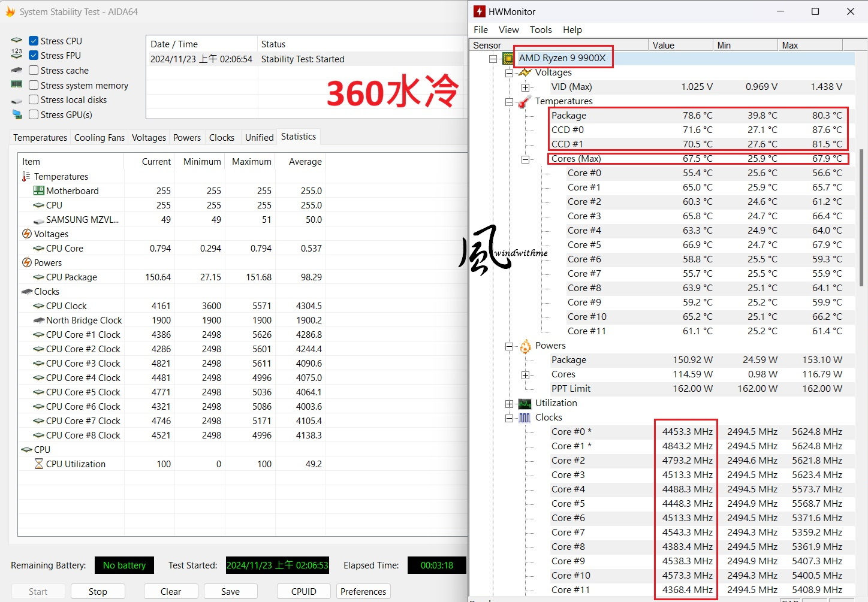Click the Temperatures thermometer icon in HWMonitor
This screenshot has width=868, height=602.
tap(525, 102)
